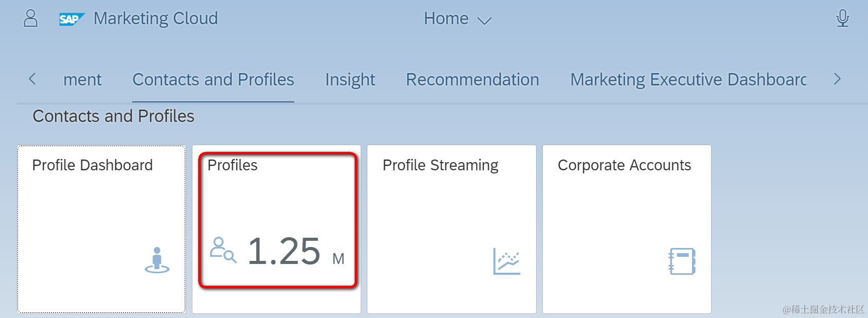Click the Contacts and Profiles section heading

coord(114,116)
